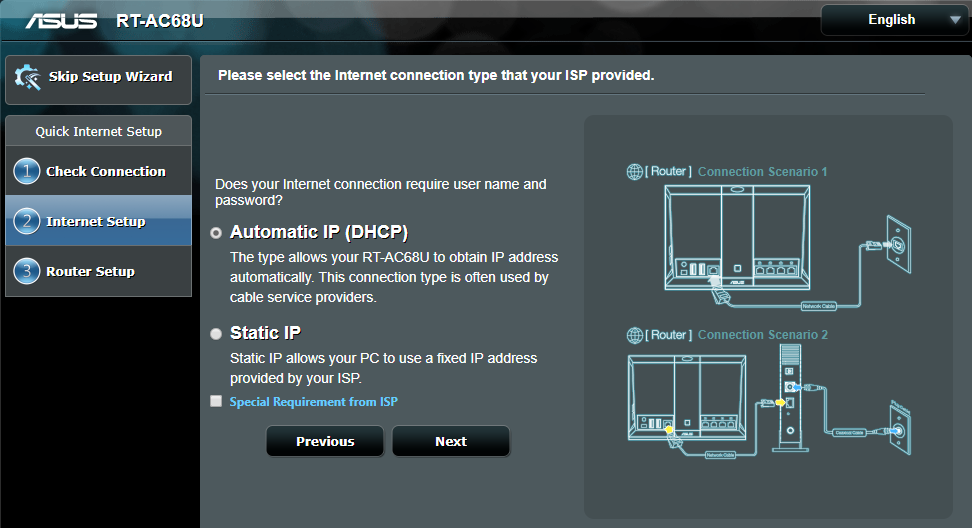Click the step 2 circle number icon
The height and width of the screenshot is (528, 972).
click(27, 221)
